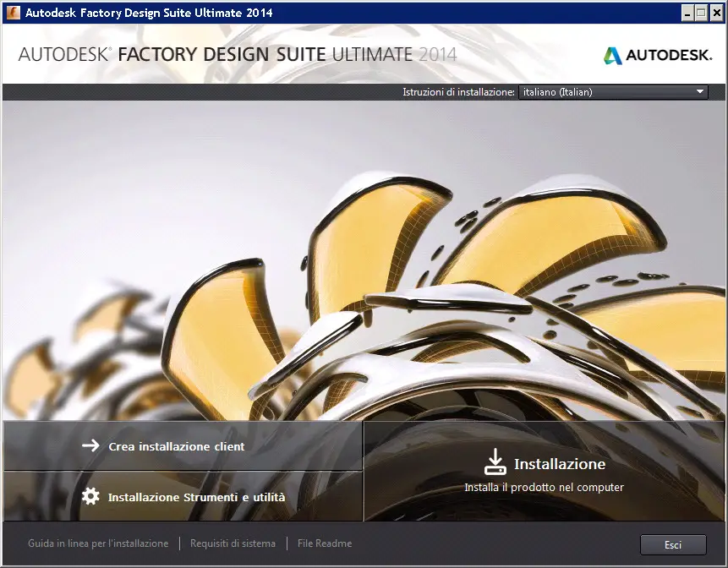Click the Autodesk logo in the header
728x568 pixels.
[658, 55]
